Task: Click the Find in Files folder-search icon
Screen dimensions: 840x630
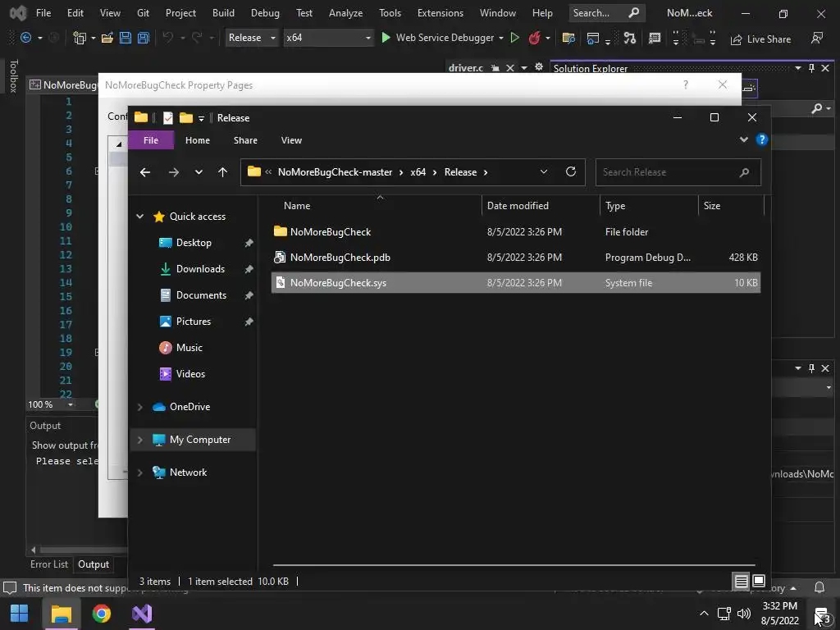Action: tap(568, 38)
